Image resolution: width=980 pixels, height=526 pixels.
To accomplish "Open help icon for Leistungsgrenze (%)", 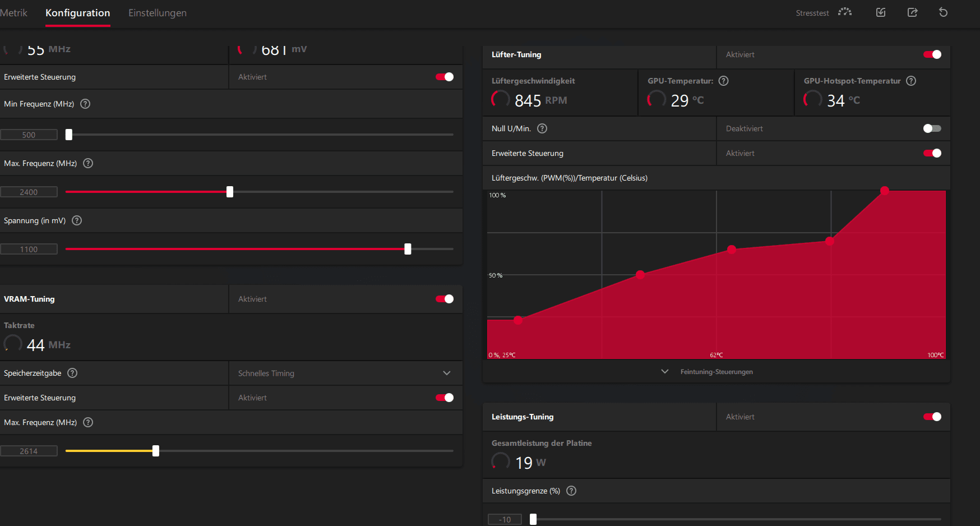I will (571, 491).
